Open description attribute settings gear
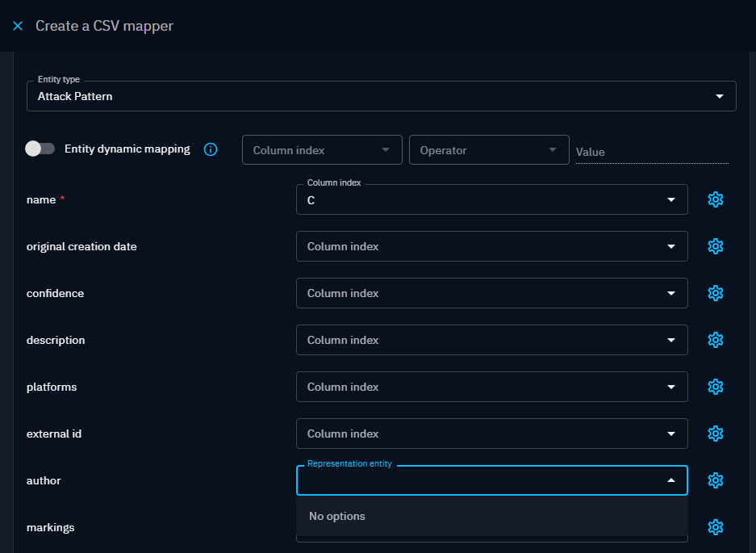The image size is (756, 553). [x=715, y=340]
